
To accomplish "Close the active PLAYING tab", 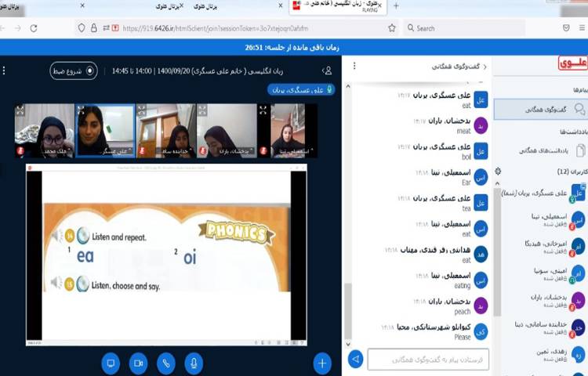I will 380,5.
